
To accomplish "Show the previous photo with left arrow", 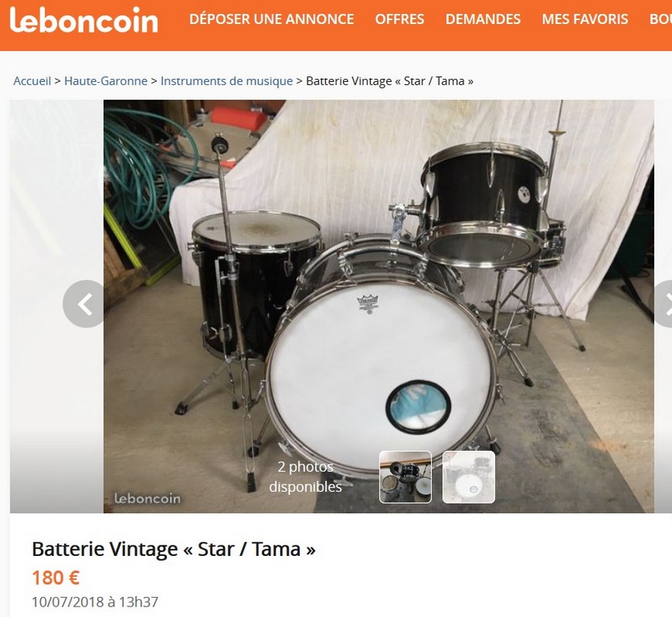I will pyautogui.click(x=85, y=304).
